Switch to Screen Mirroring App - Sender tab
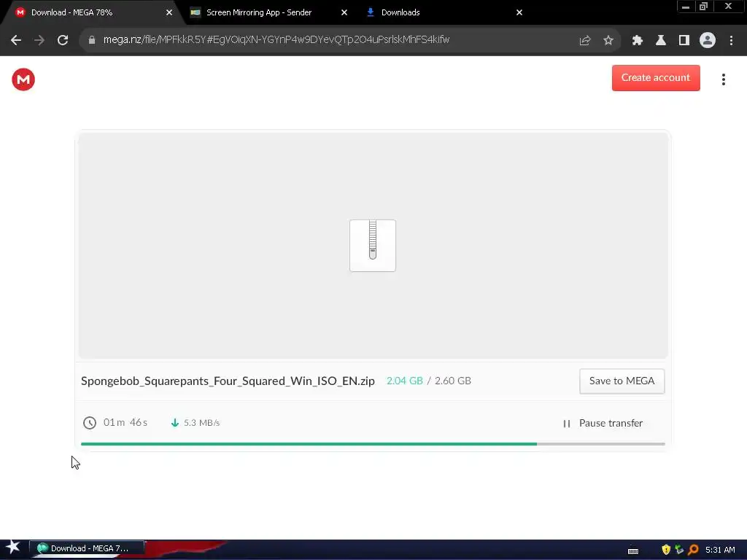 pos(259,12)
